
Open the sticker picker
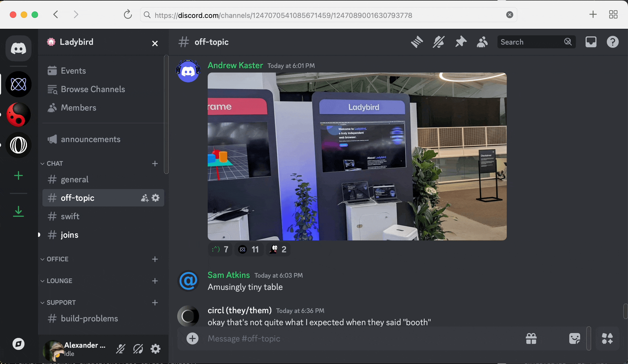[574, 338]
